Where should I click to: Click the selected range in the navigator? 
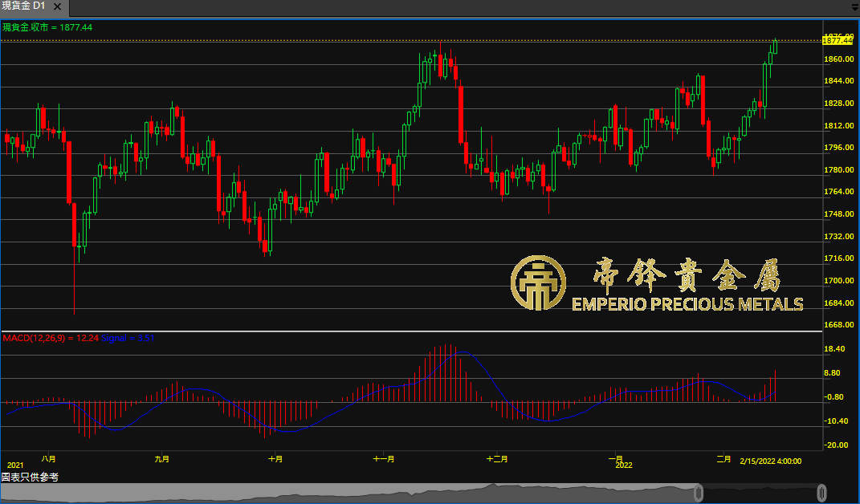click(x=760, y=492)
